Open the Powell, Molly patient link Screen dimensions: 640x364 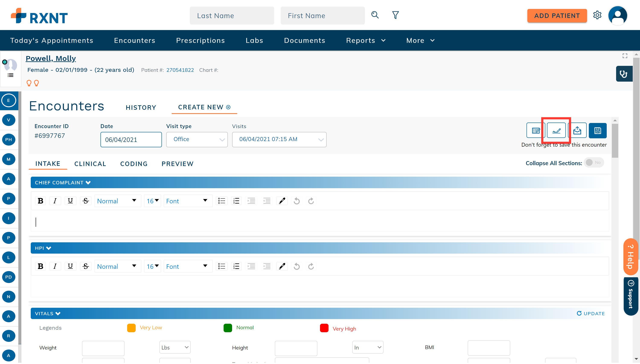(51, 58)
